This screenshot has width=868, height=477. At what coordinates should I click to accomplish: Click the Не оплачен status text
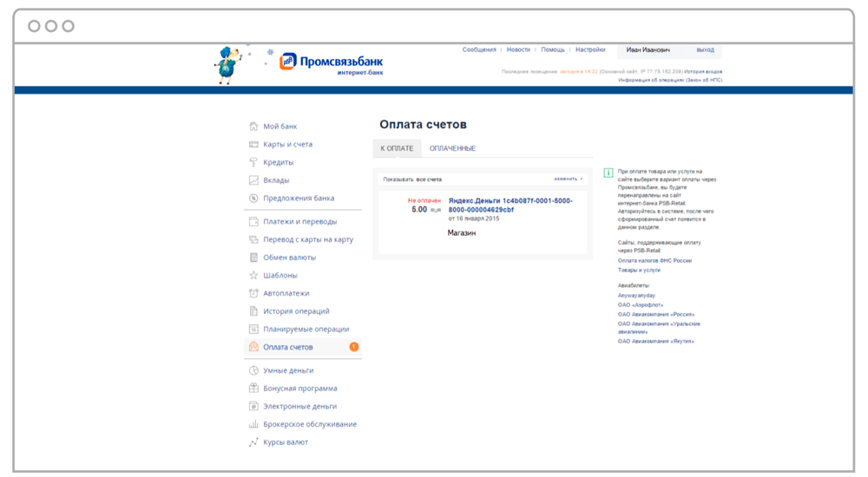[x=424, y=200]
